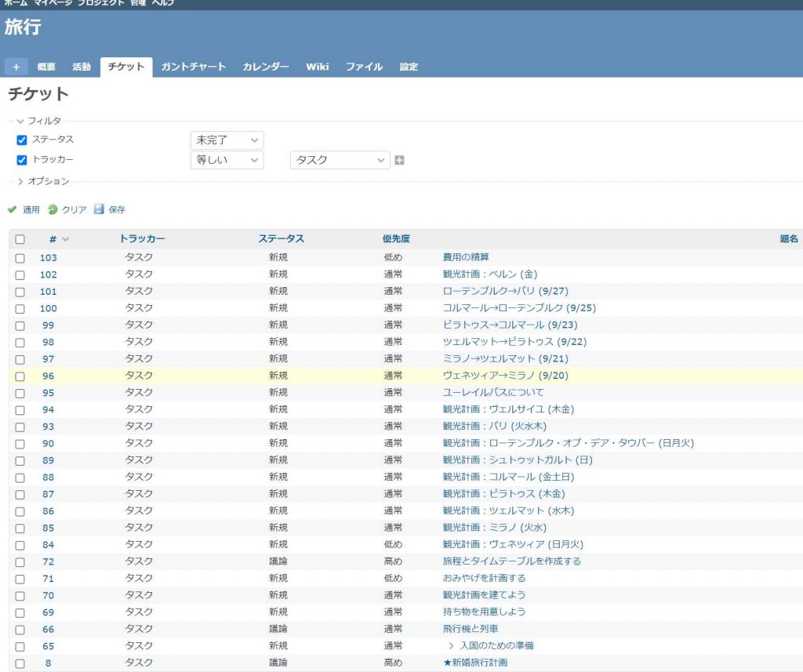This screenshot has width=803, height=672.
Task: Open ticket 入国のための準備
Action: (x=496, y=646)
